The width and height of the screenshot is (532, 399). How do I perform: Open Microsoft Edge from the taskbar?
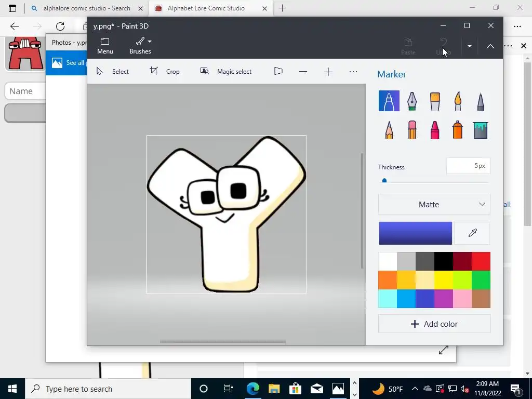coord(252,389)
